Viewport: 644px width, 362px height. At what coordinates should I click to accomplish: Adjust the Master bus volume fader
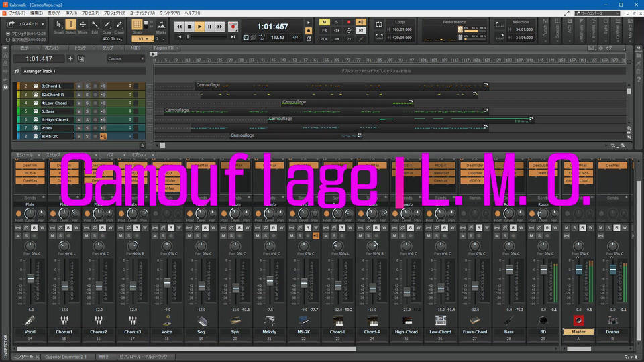pyautogui.click(x=579, y=269)
